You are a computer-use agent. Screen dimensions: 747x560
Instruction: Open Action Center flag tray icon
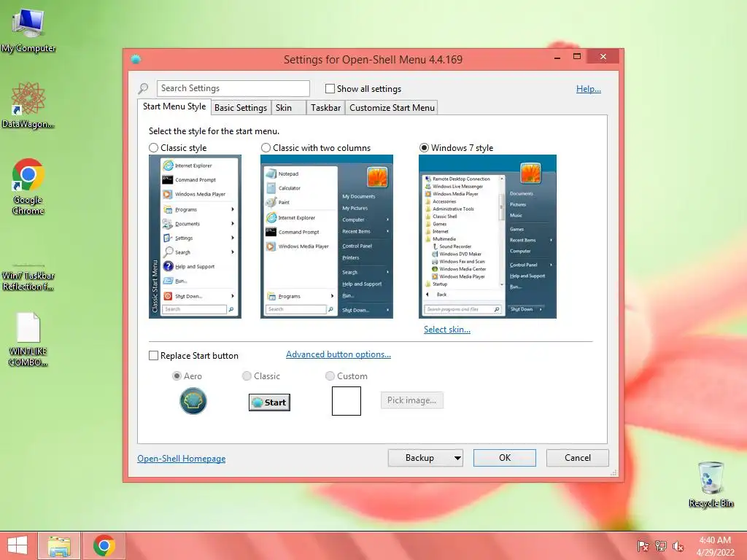pyautogui.click(x=643, y=546)
